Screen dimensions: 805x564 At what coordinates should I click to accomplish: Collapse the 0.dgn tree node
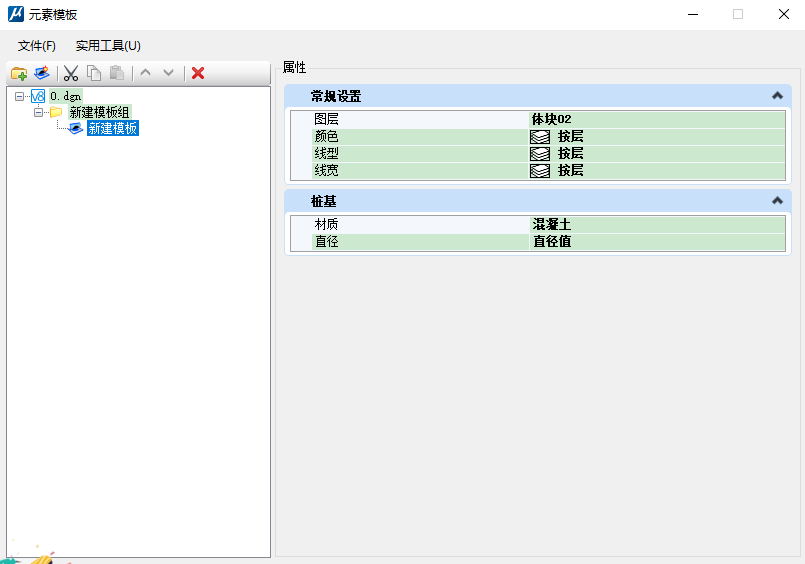pyautogui.click(x=20, y=97)
